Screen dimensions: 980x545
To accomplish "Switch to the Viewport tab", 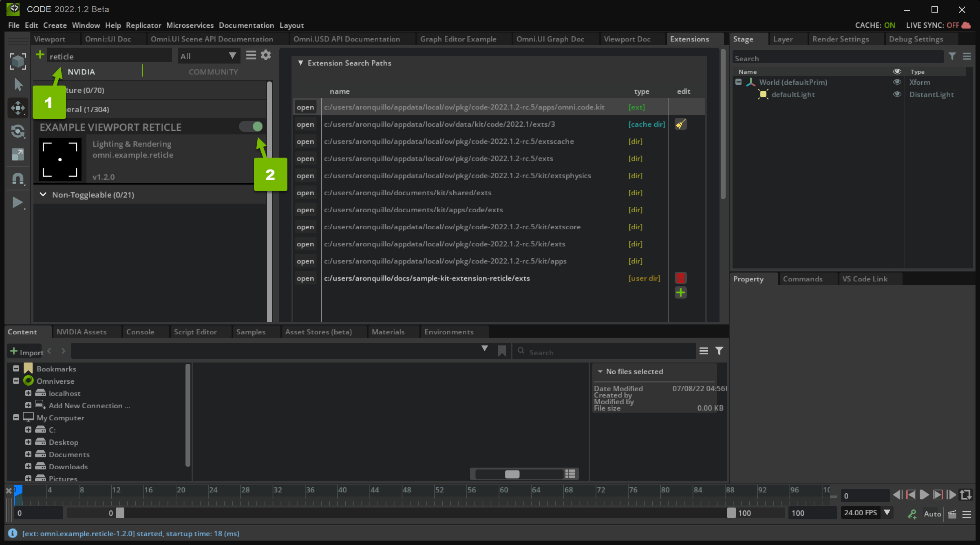I will click(x=50, y=39).
